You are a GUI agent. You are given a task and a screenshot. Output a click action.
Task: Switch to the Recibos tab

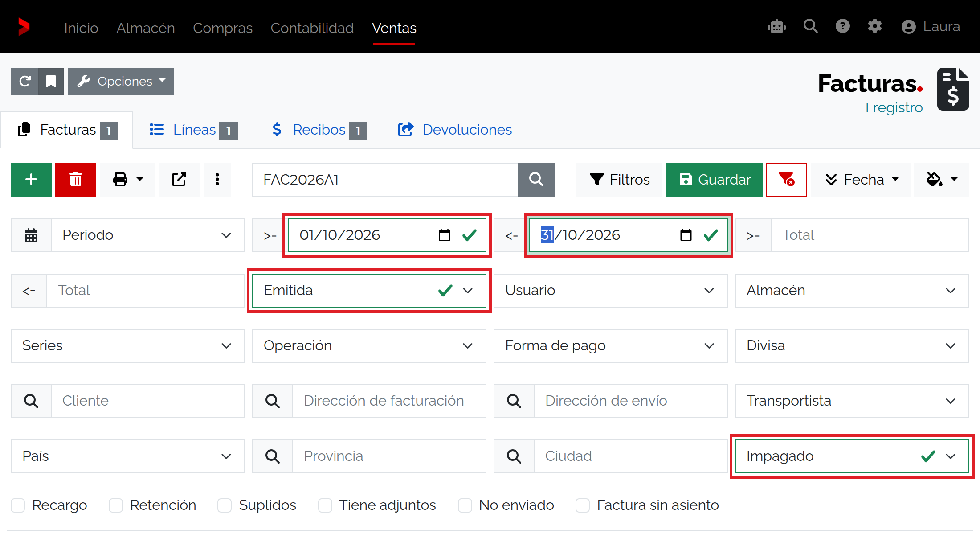pyautogui.click(x=319, y=130)
